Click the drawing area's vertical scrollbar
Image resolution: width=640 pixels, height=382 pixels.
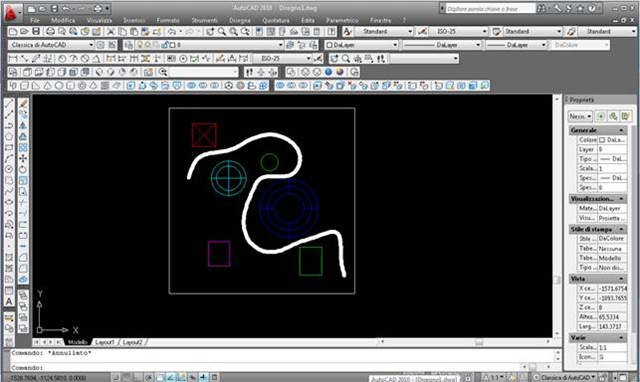point(557,215)
